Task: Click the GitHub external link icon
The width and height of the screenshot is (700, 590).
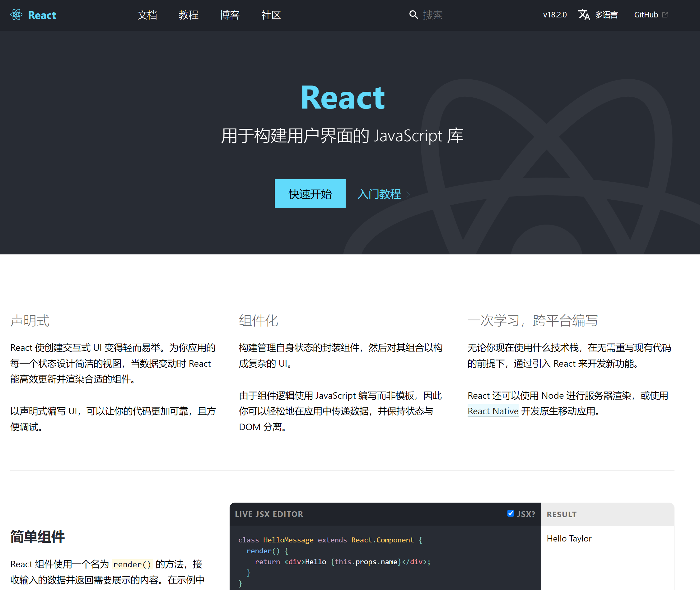Action: [665, 15]
